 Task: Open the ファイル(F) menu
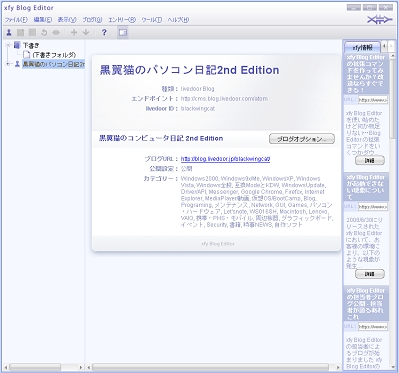pos(16,20)
